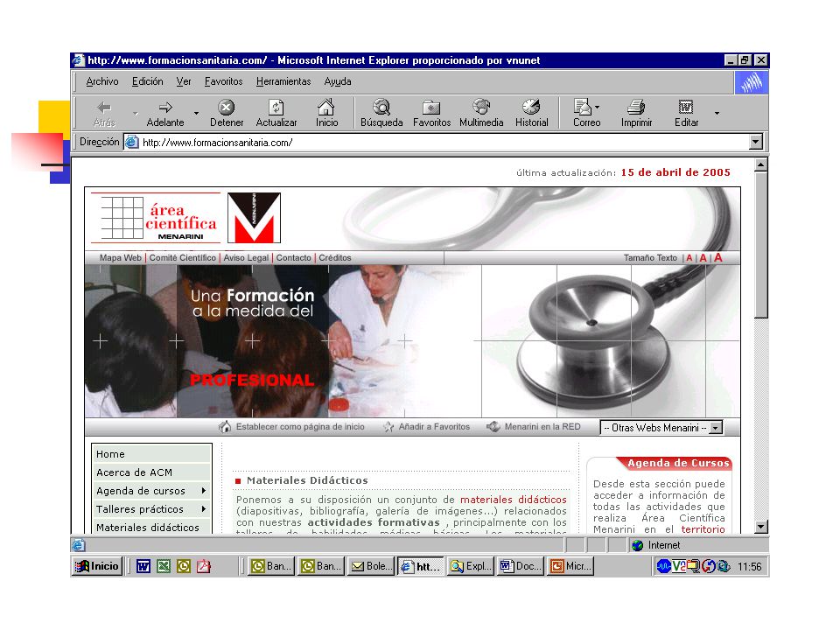Image resolution: width=840 pixels, height=630 pixels.
Task: Click the Atrás back arrow button
Action: 104,114
